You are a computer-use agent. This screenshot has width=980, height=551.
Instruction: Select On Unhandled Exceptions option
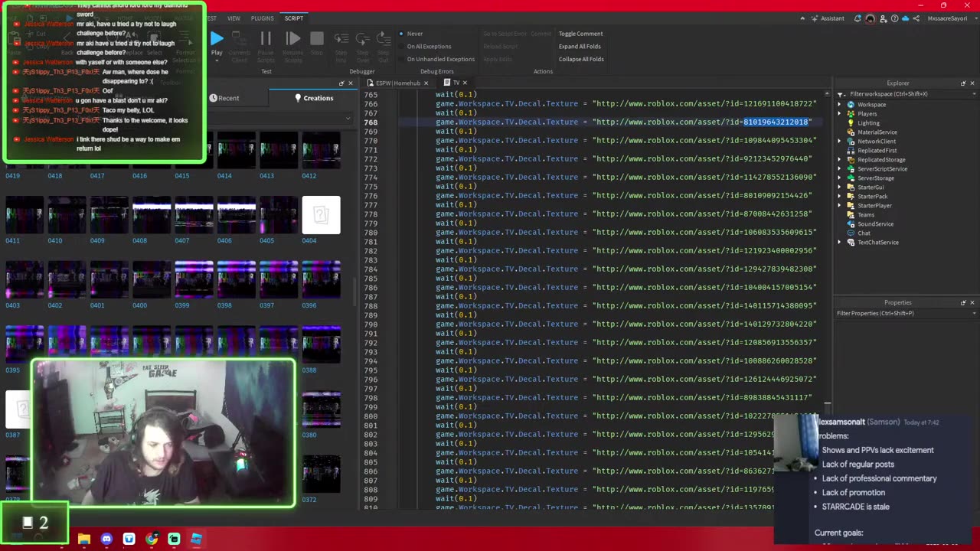point(440,59)
